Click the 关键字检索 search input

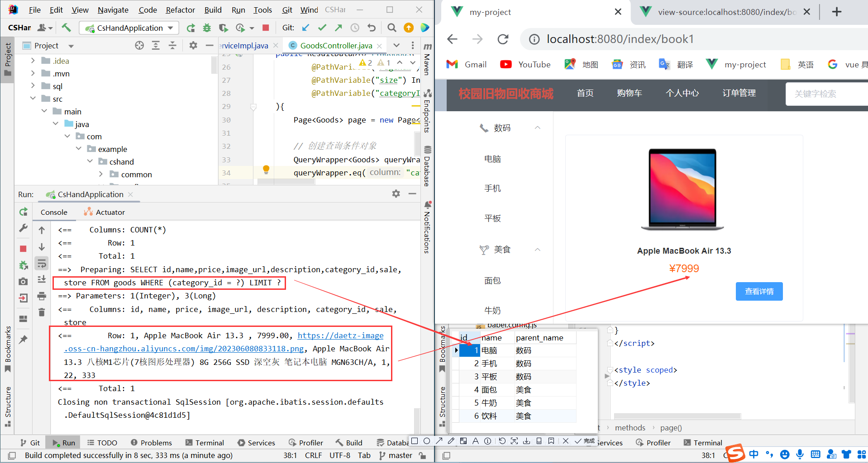tap(827, 94)
